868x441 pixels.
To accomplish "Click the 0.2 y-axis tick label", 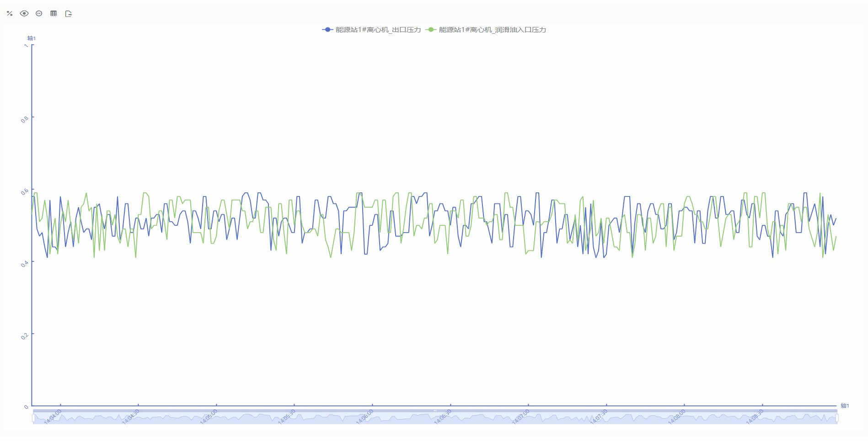I will click(25, 336).
